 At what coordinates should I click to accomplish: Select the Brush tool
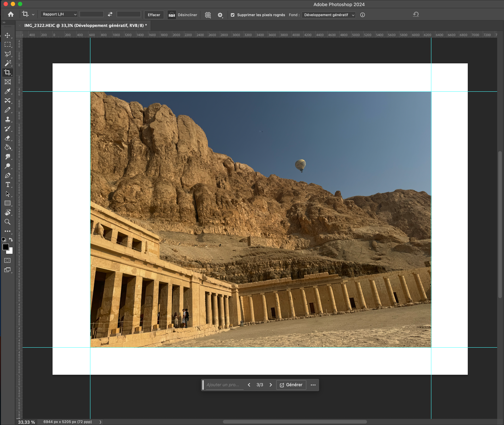(x=8, y=110)
